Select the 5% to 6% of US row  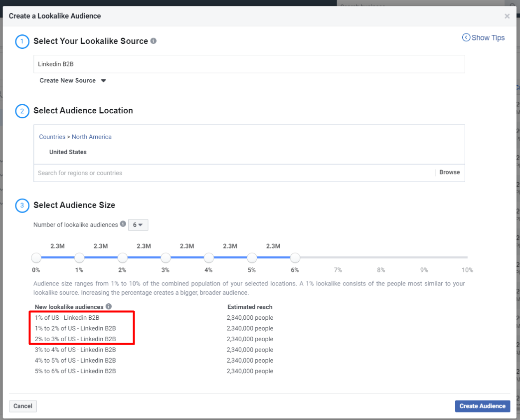tap(75, 371)
